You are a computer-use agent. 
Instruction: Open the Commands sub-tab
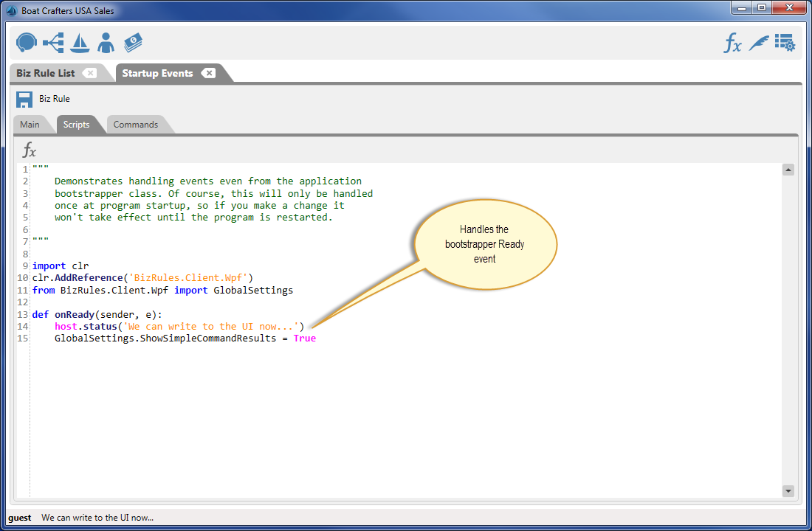pos(136,124)
